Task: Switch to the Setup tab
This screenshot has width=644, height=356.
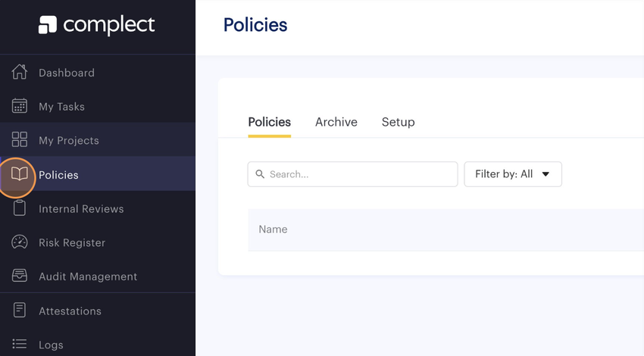Action: [398, 122]
